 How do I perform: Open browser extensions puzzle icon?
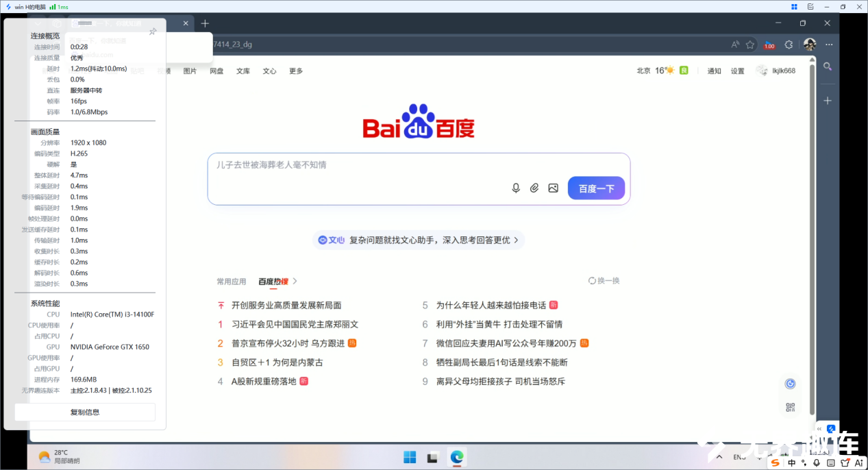pos(789,45)
